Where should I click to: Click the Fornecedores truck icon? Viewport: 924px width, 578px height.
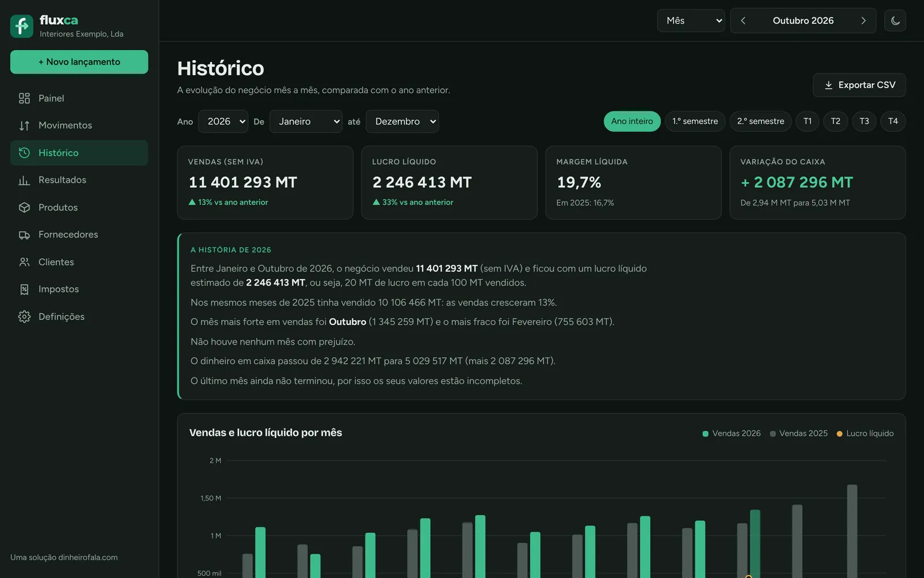point(24,235)
